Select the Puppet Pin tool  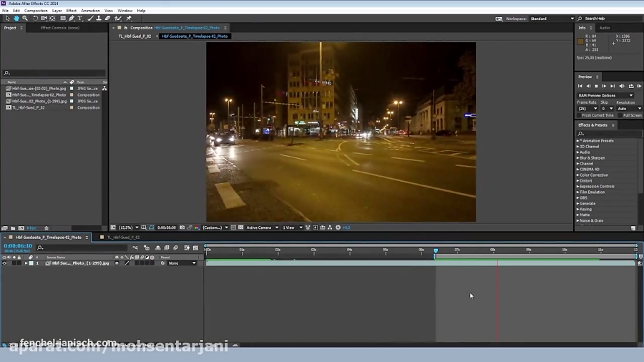[x=129, y=19]
